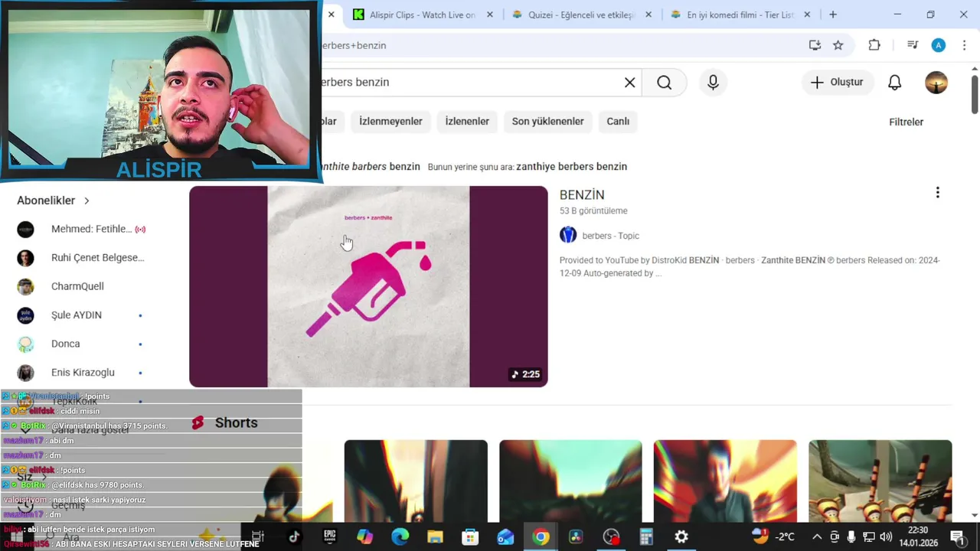Open Enis Kirazoglu subscription channel

(81, 373)
